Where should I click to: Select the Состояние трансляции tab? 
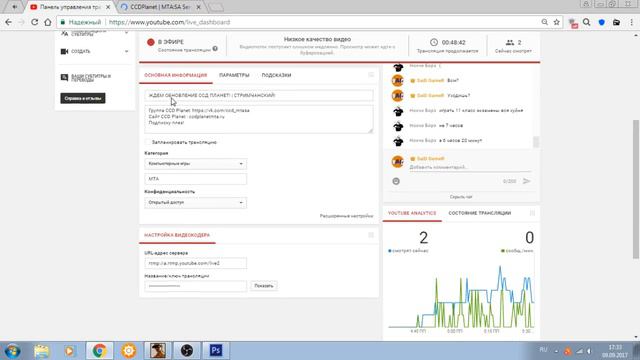pyautogui.click(x=480, y=213)
